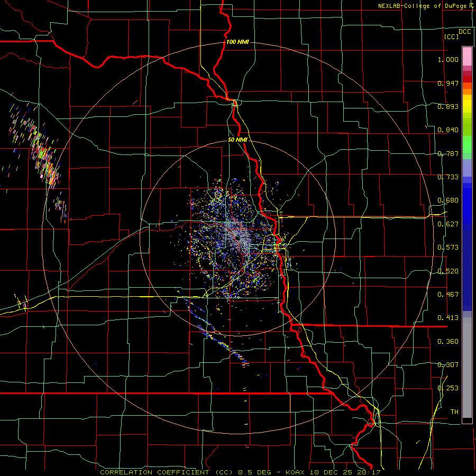The image size is (476, 476).
Task: Click the gray lower segment of the color bar
Action: pos(467,368)
